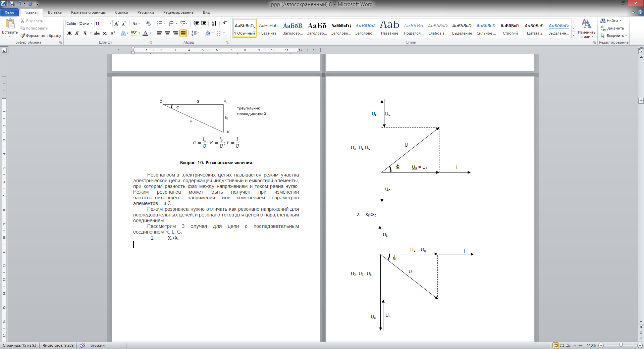Viewport: 644px width, 349px height.
Task: Select the Обычный style
Action: (x=245, y=28)
